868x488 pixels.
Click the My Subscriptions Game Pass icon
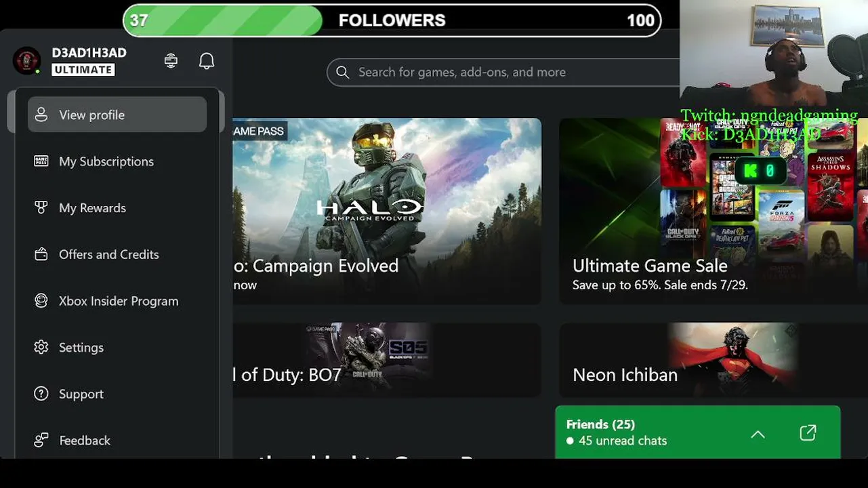coord(41,161)
